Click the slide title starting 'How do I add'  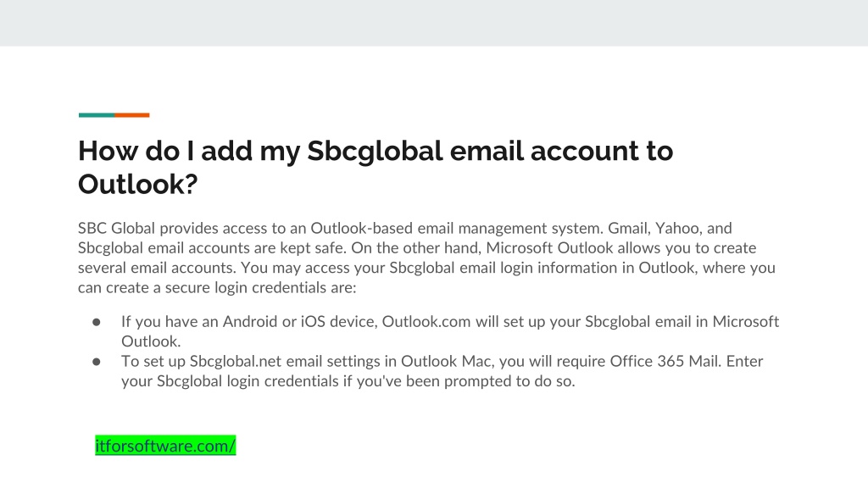pyautogui.click(x=376, y=167)
